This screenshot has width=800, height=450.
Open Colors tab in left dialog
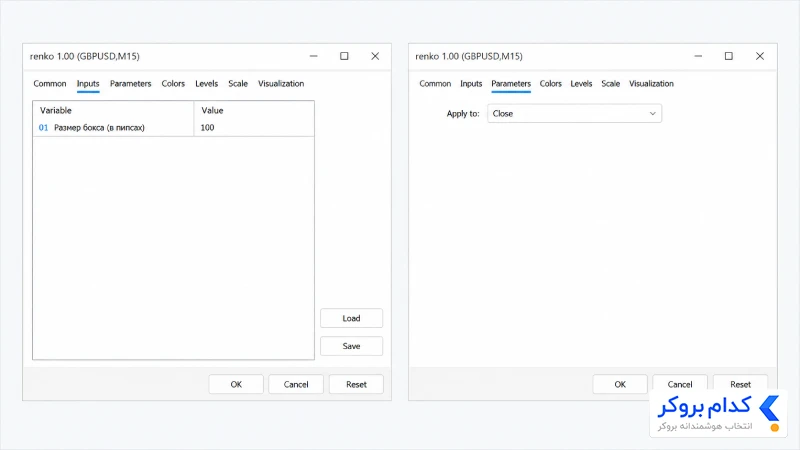173,84
